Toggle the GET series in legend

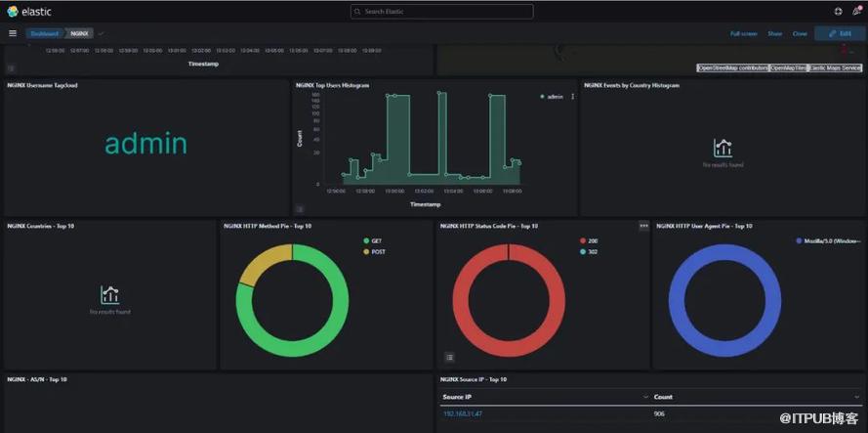click(x=376, y=240)
